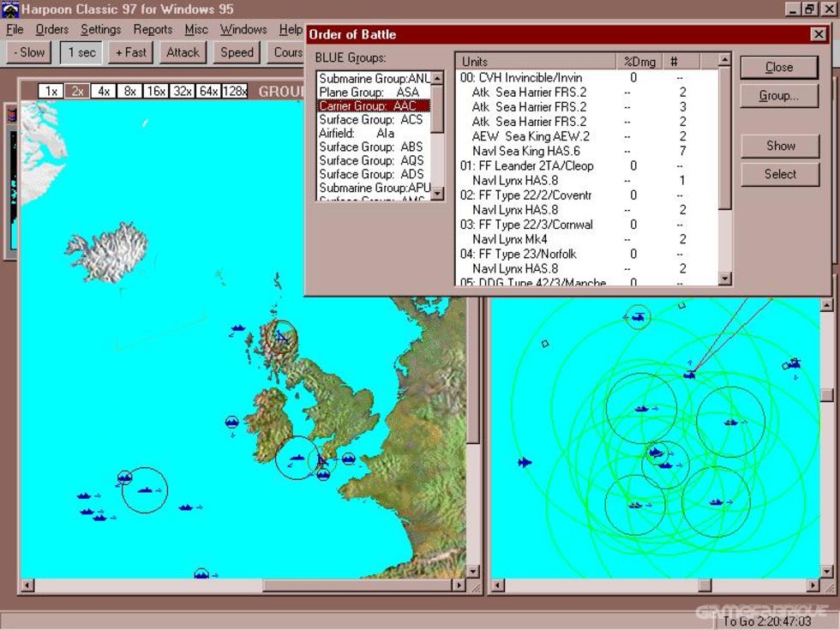This screenshot has height=630, width=840.
Task: Select unit 02: FF Type 22/2/Coventr
Action: 586,195
